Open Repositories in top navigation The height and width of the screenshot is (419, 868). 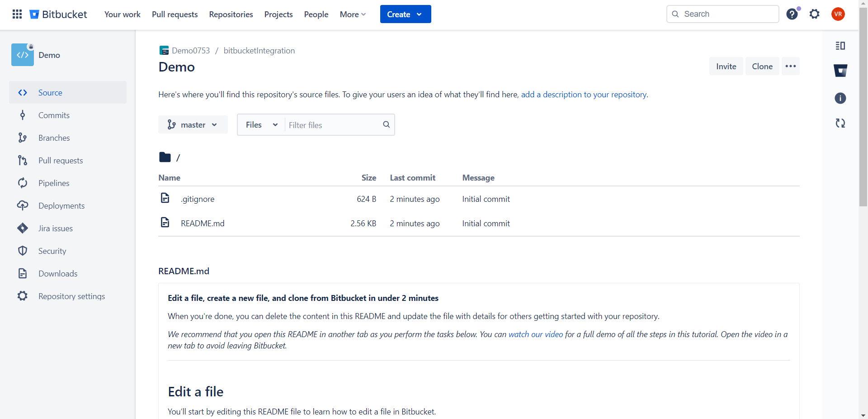pyautogui.click(x=231, y=14)
